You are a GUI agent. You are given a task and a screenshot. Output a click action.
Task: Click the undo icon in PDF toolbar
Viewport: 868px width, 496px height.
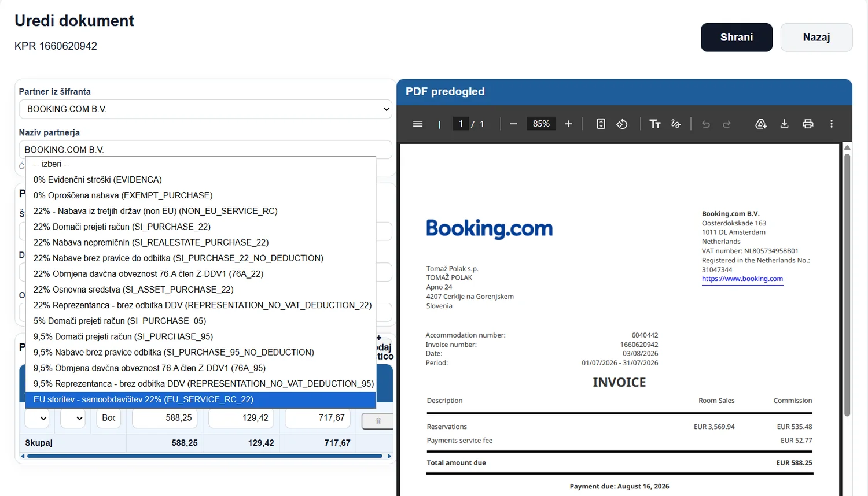[706, 124]
